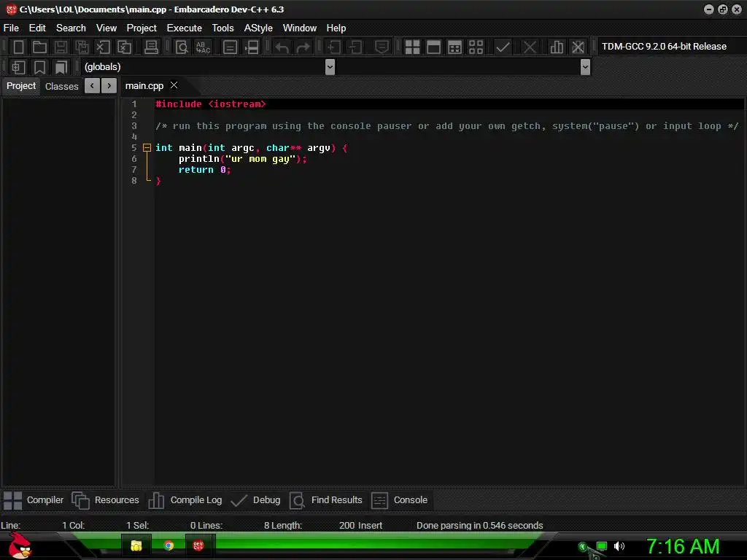Viewport: 747px width, 560px height.
Task: Open the Edit menu
Action: (x=37, y=28)
